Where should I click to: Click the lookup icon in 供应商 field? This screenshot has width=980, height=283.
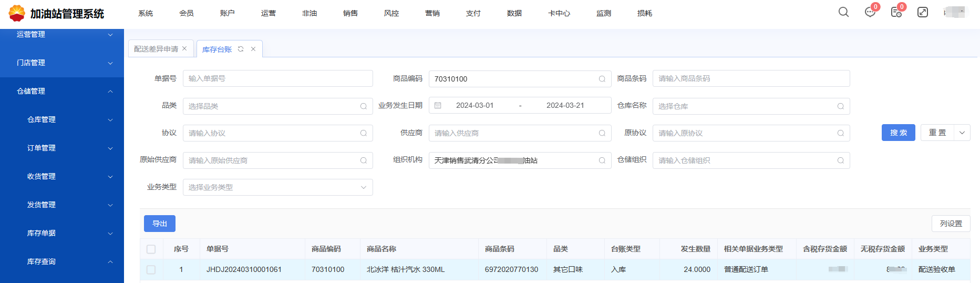click(x=602, y=133)
